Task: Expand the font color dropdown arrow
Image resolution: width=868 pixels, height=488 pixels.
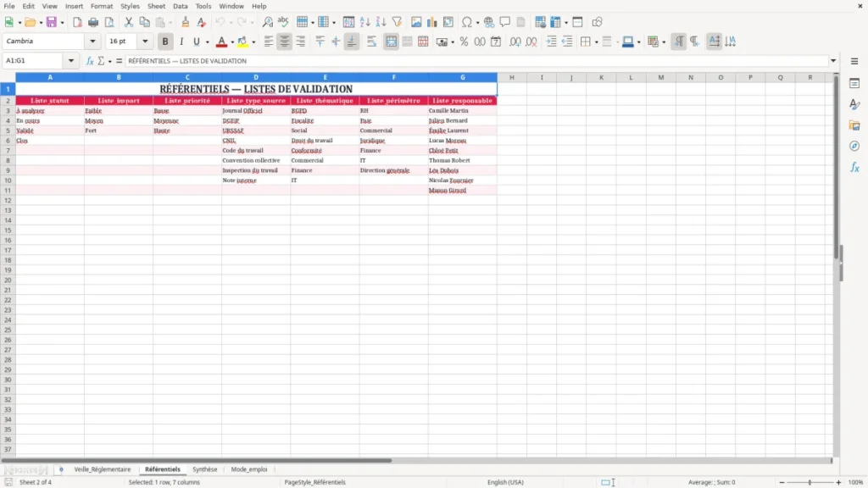Action: pyautogui.click(x=232, y=42)
